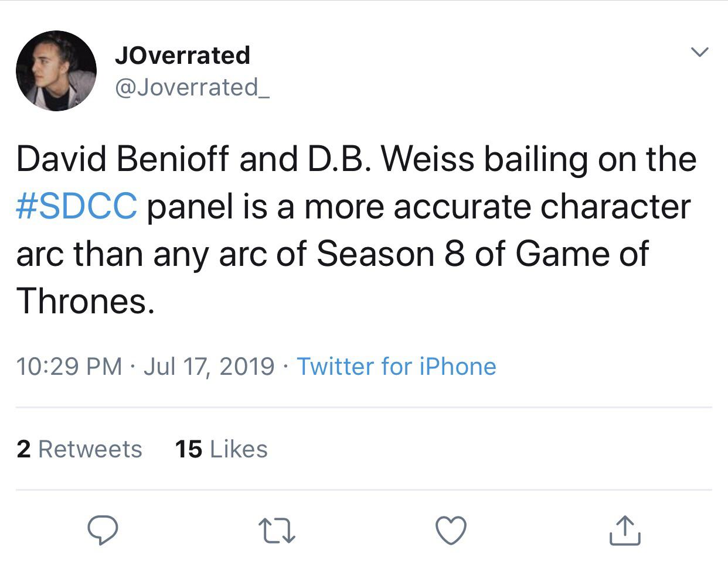
Task: View the 2 Retweets list
Action: coord(80,449)
